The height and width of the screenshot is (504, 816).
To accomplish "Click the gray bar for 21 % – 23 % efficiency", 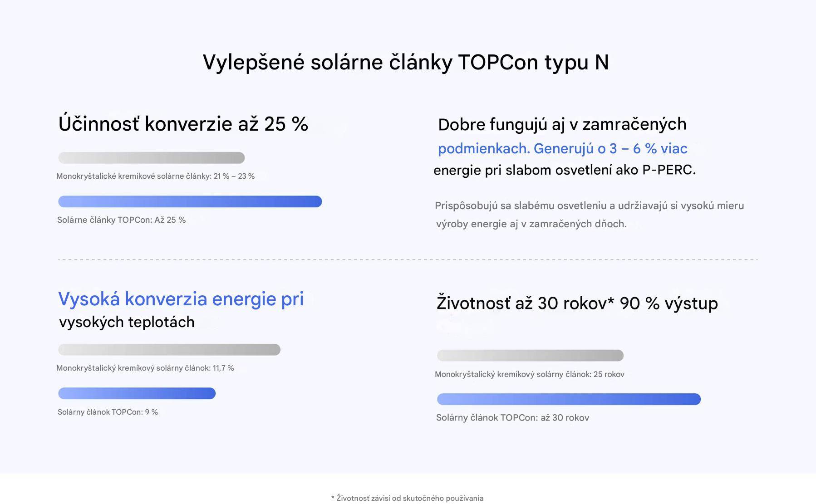I will tap(152, 158).
